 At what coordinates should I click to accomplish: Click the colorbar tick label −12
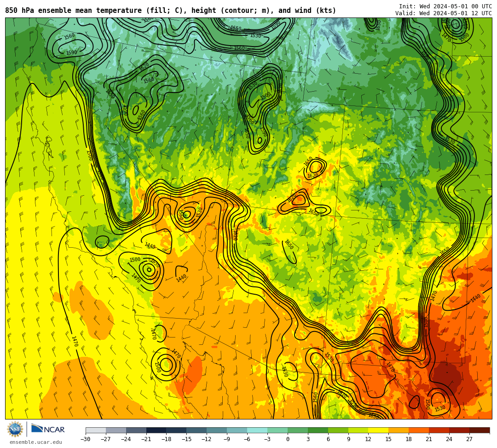[207, 439]
